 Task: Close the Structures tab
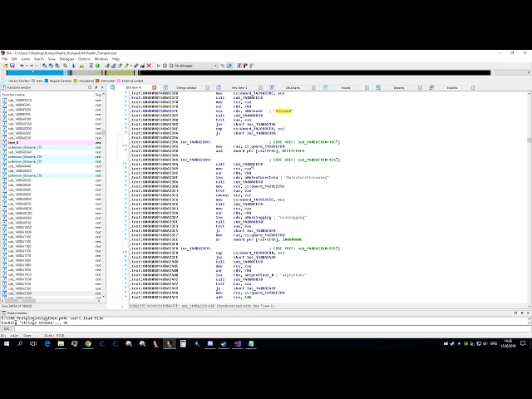[x=314, y=87]
